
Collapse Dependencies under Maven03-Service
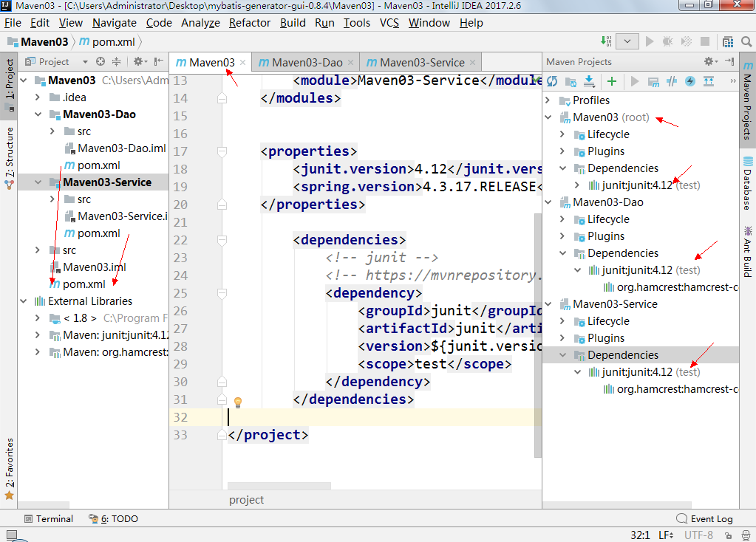pyautogui.click(x=562, y=355)
